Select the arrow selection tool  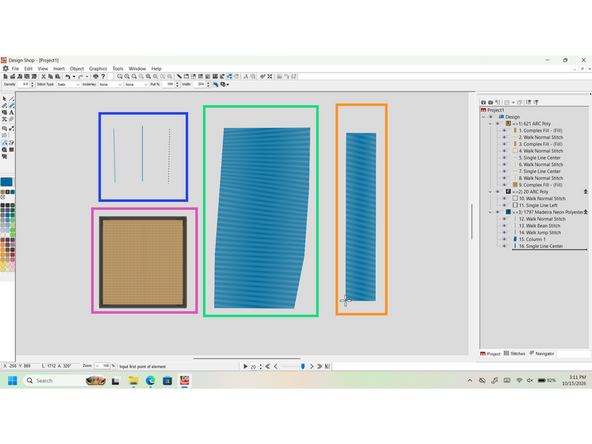tap(5, 99)
